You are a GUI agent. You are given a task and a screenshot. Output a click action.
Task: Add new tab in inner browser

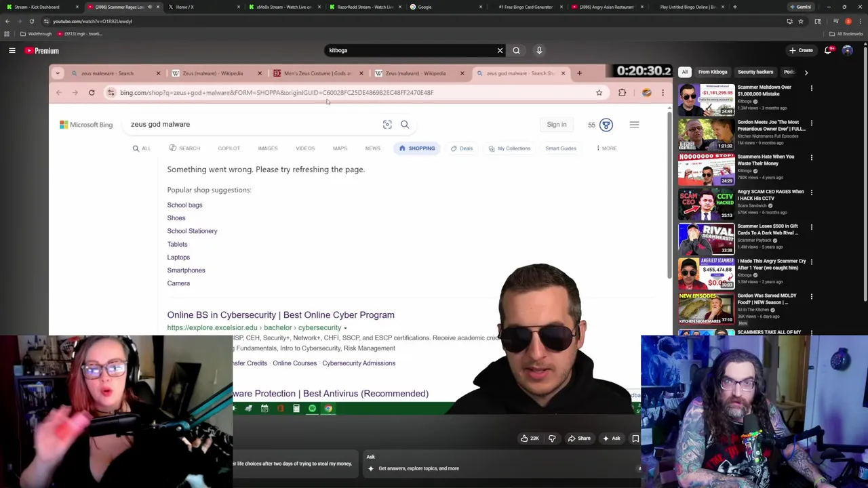pyautogui.click(x=579, y=73)
